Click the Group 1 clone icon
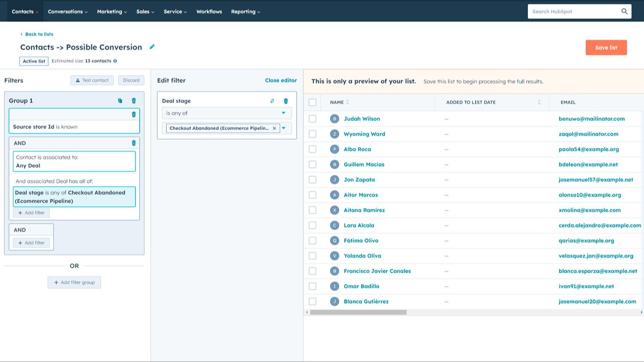 point(120,100)
